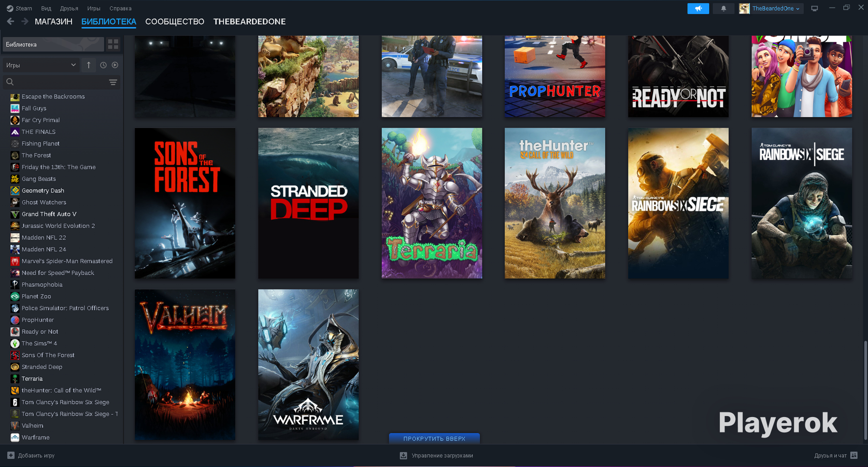Click the Big Picture mode monitor icon
868x467 pixels.
pyautogui.click(x=814, y=8)
